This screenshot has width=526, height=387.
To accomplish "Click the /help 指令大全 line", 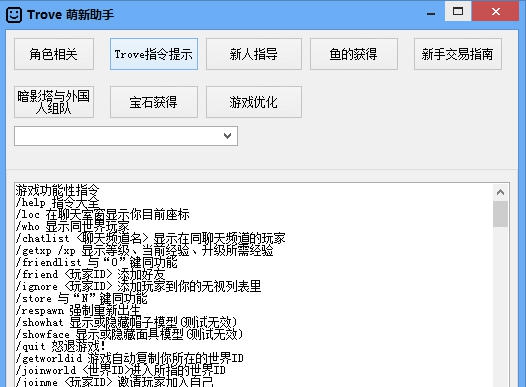I will coord(57,203).
